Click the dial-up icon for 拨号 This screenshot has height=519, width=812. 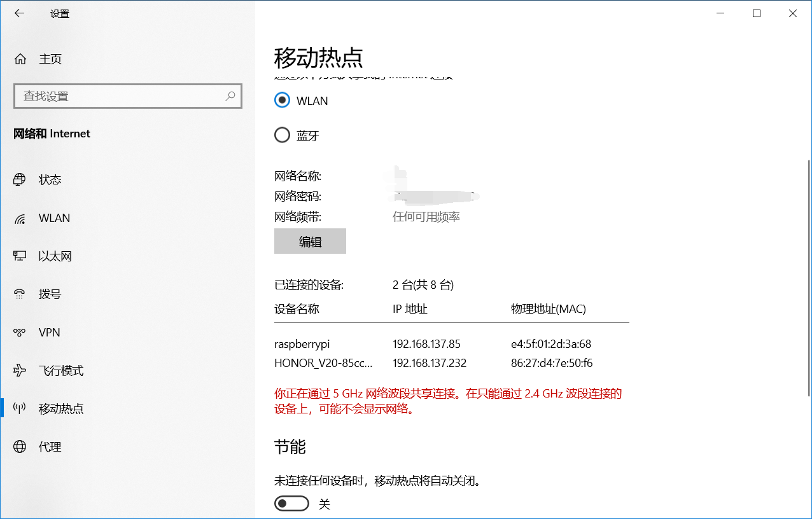pos(20,294)
